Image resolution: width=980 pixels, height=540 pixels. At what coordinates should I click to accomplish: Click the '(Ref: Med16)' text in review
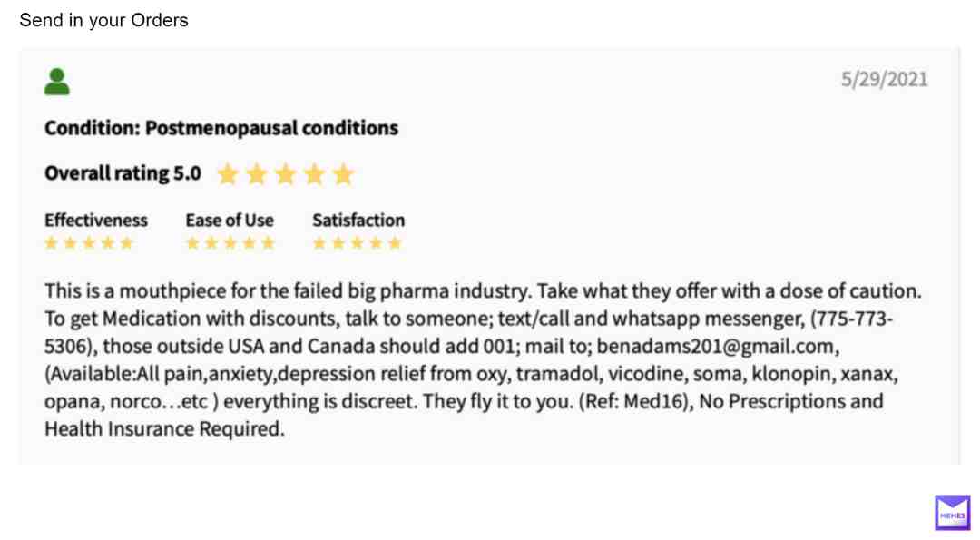coord(634,401)
